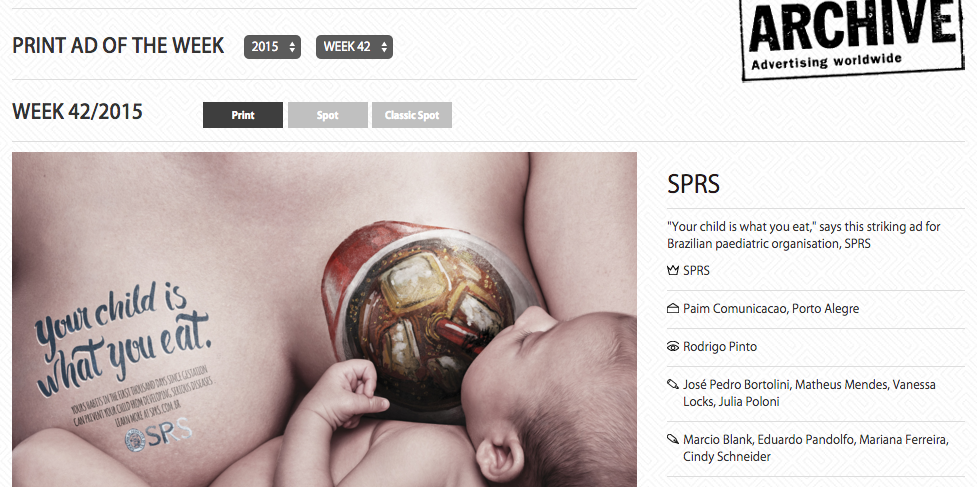Image resolution: width=977 pixels, height=487 pixels.
Task: Switch to the Classic Spot tab
Action: [412, 115]
